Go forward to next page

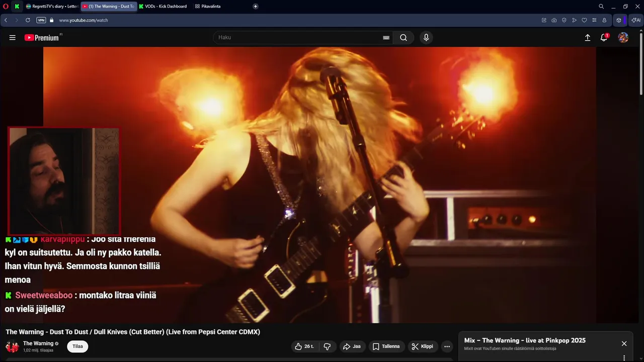click(x=17, y=20)
